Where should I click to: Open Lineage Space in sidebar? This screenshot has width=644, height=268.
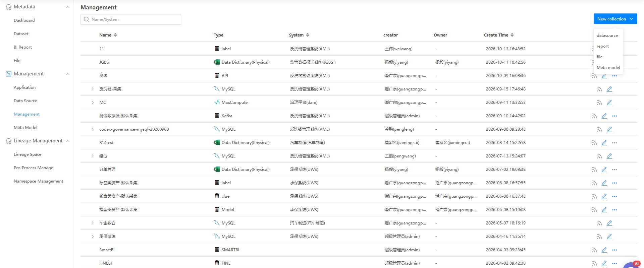pos(28,154)
